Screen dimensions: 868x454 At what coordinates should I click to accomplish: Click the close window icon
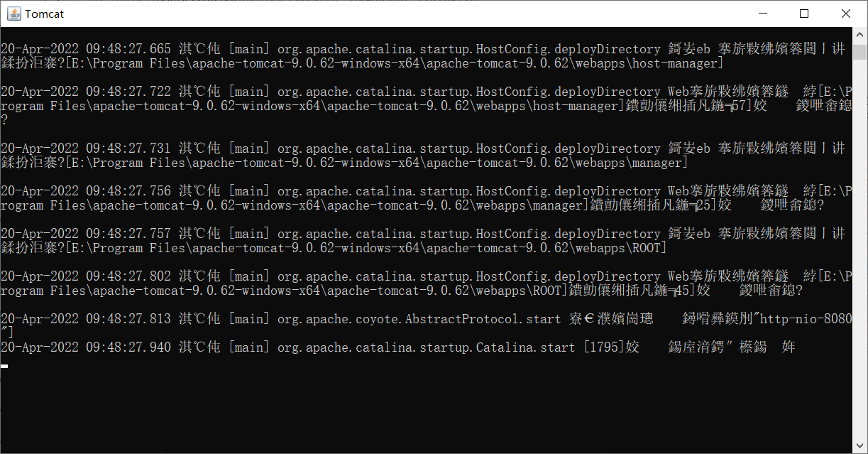pos(846,13)
